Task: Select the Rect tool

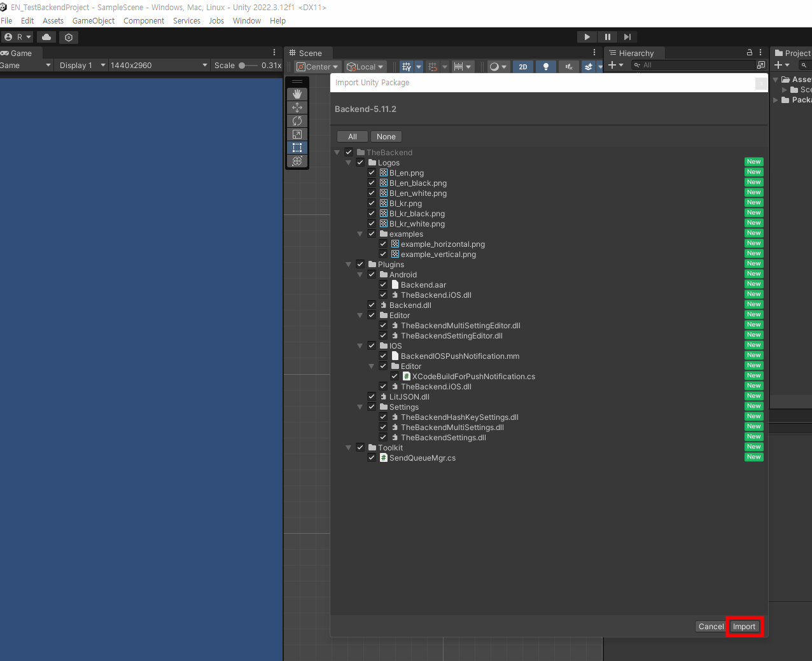Action: (297, 148)
